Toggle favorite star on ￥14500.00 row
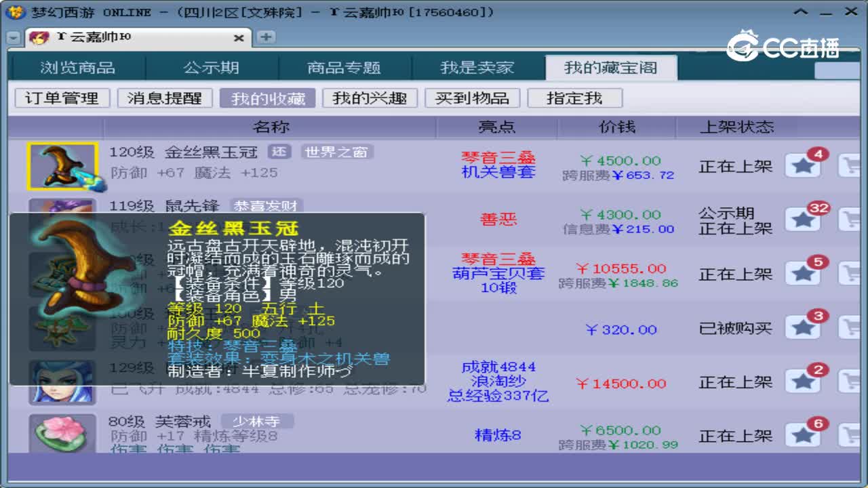Screen dimensions: 868x488 [x=803, y=382]
